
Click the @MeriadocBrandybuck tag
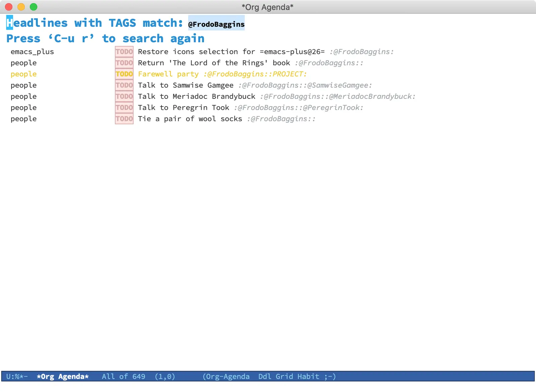pos(370,96)
